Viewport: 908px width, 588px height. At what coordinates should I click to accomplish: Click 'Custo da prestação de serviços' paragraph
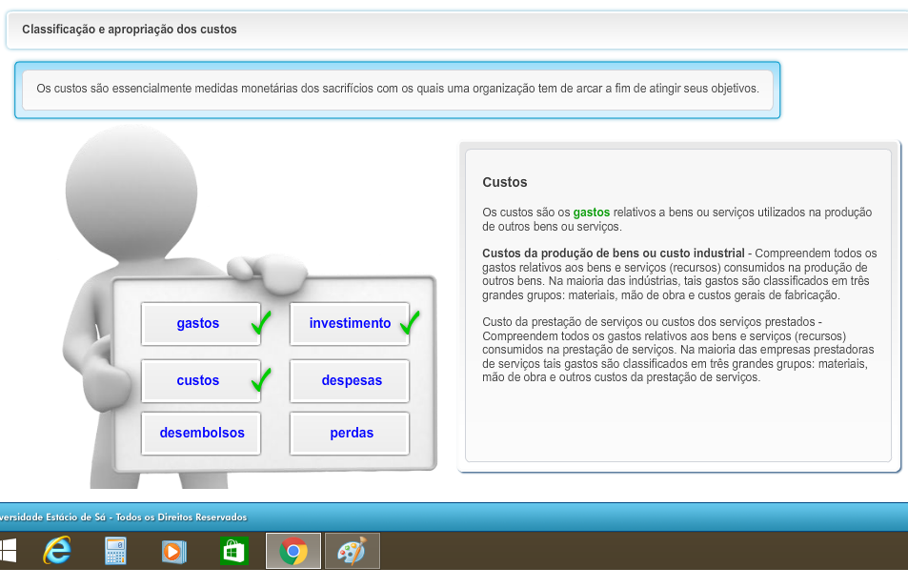coord(678,350)
